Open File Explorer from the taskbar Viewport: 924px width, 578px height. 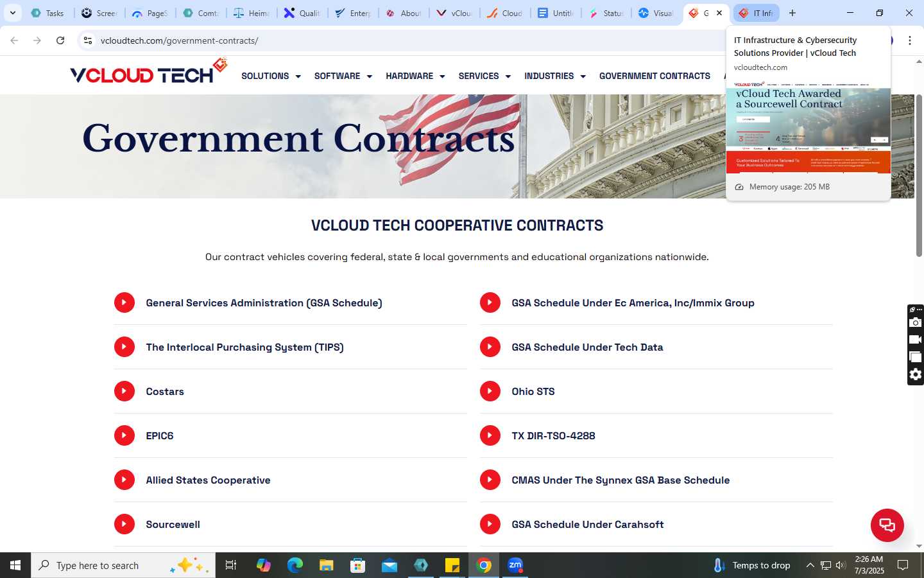(327, 565)
